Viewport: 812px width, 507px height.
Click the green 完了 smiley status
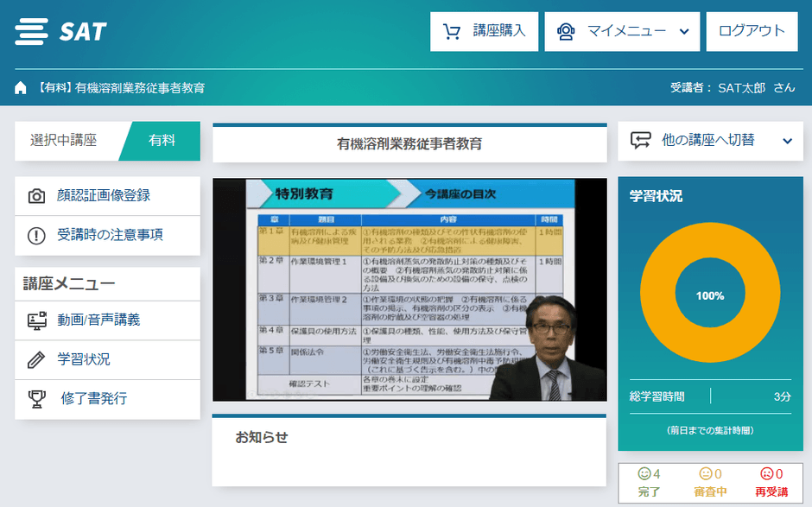point(649,482)
